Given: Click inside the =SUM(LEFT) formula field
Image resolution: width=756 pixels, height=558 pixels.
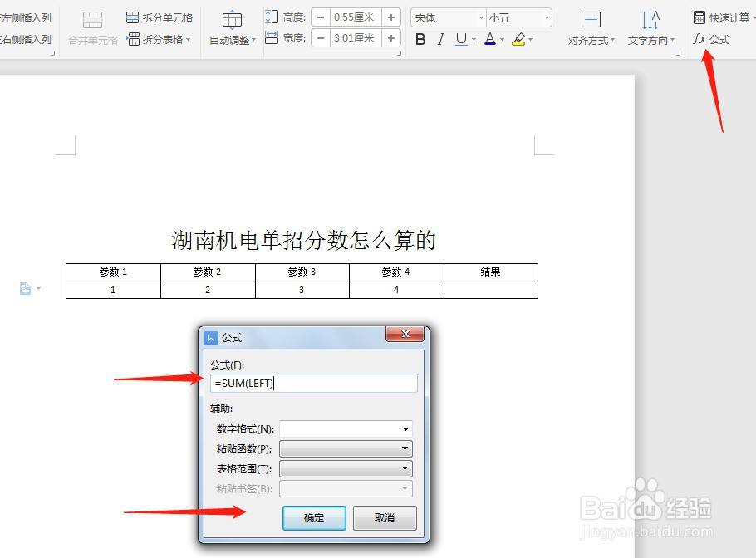Looking at the screenshot, I should (x=315, y=383).
